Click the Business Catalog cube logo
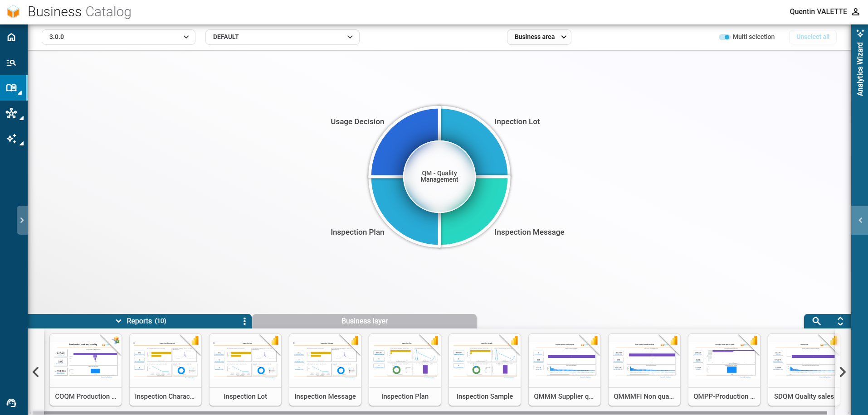The width and height of the screenshot is (868, 415). [x=14, y=12]
